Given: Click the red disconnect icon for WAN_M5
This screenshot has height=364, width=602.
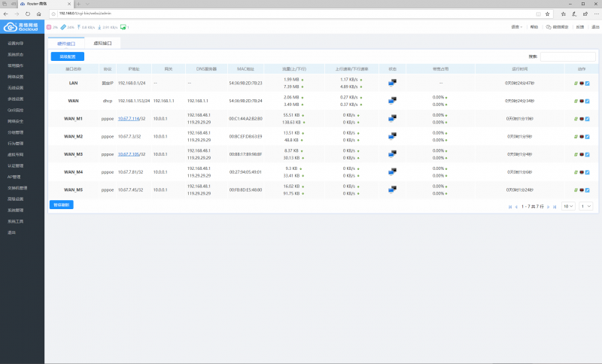Looking at the screenshot, I should (x=582, y=190).
